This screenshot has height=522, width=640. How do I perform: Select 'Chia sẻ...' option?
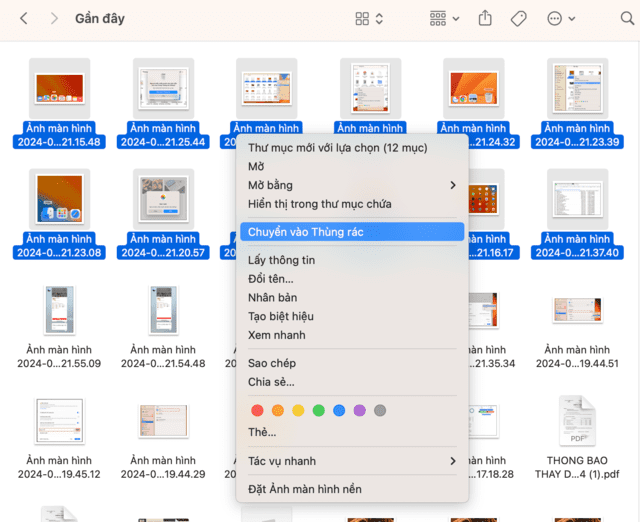(352, 382)
